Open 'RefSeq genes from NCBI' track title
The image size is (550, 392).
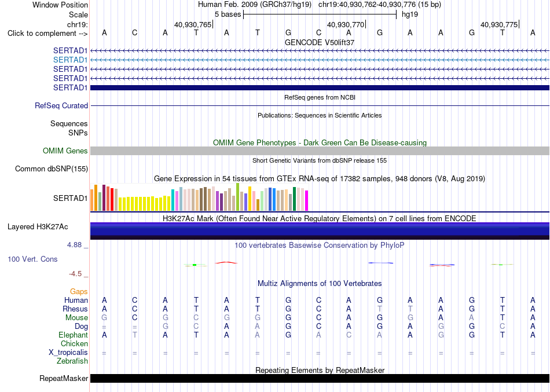coord(320,97)
